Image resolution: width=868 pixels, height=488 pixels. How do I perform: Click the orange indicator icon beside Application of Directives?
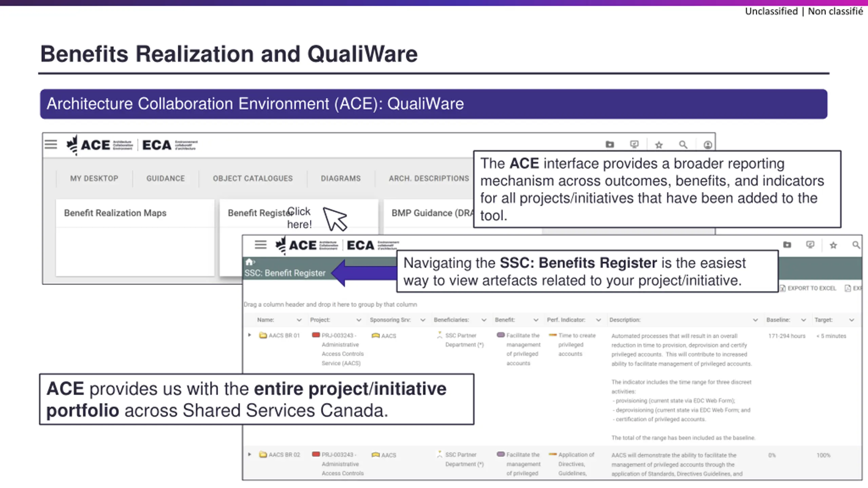pyautogui.click(x=553, y=454)
